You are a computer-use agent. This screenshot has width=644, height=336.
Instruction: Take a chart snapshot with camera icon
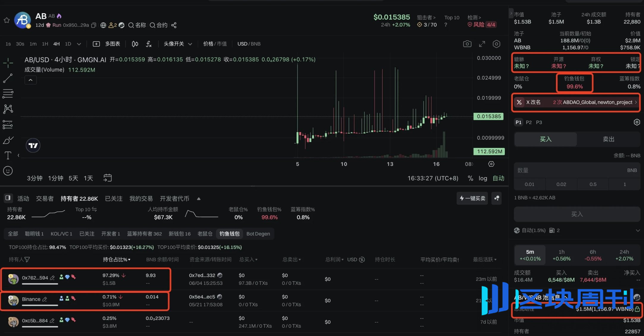[x=467, y=44]
